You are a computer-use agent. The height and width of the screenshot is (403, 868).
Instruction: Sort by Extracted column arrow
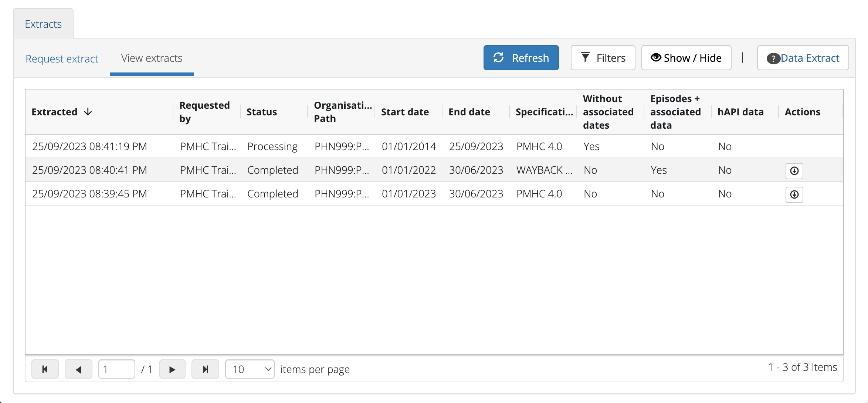click(x=88, y=112)
